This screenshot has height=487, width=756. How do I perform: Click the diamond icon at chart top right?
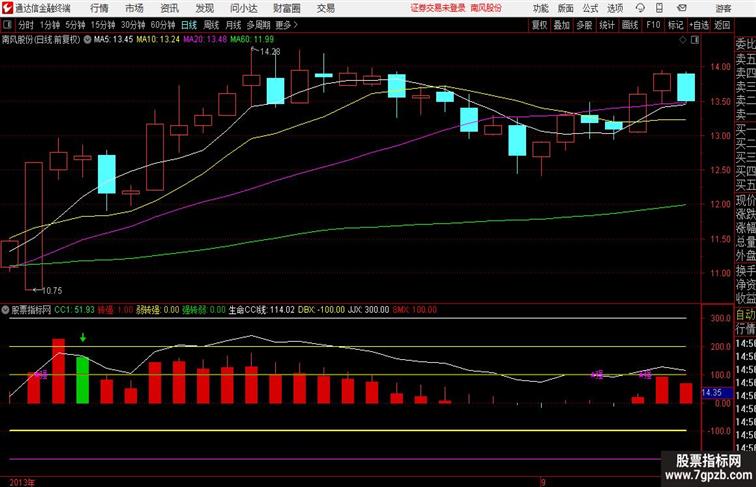click(683, 40)
